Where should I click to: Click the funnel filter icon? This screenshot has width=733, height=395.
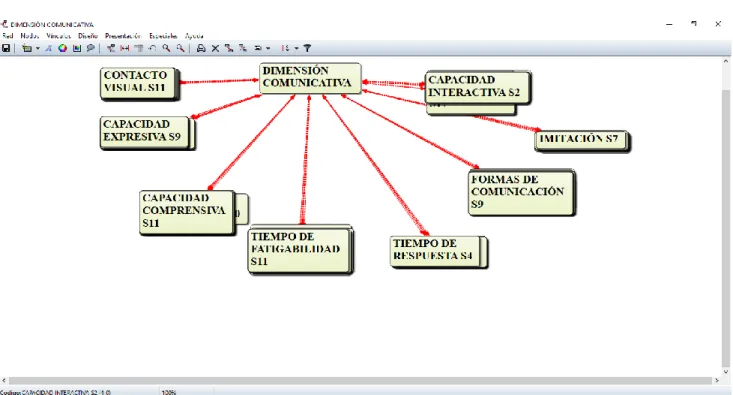[x=307, y=48]
